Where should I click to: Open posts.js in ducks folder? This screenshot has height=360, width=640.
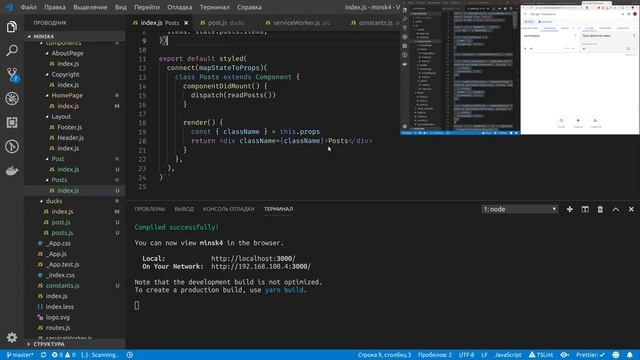point(62,233)
